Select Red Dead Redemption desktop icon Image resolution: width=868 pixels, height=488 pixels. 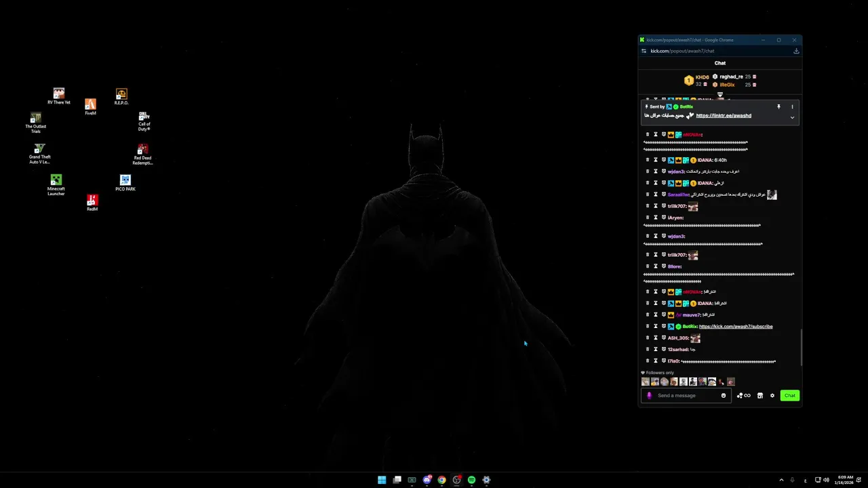[x=142, y=155]
